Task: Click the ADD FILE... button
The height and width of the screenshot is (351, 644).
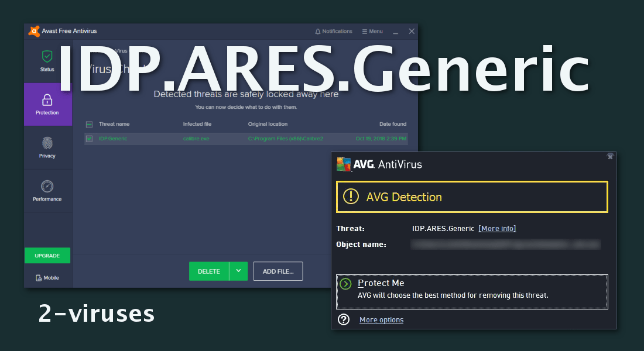Action: click(278, 271)
